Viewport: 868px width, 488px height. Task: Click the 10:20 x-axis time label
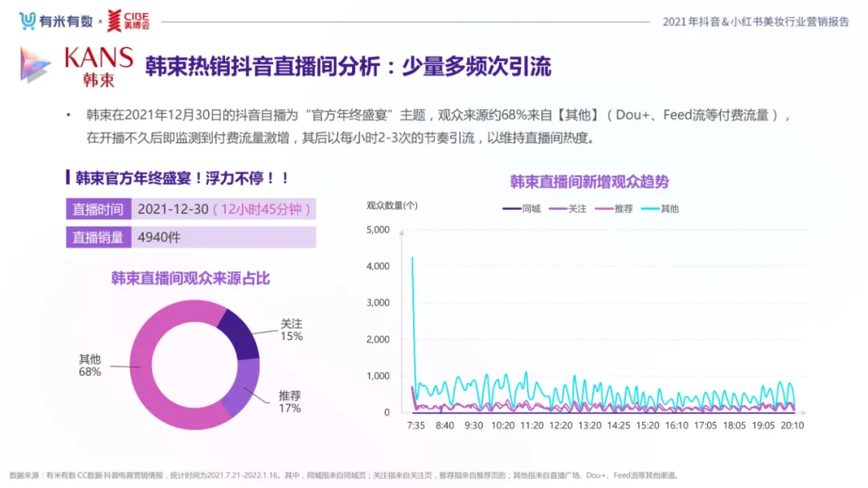pos(502,425)
